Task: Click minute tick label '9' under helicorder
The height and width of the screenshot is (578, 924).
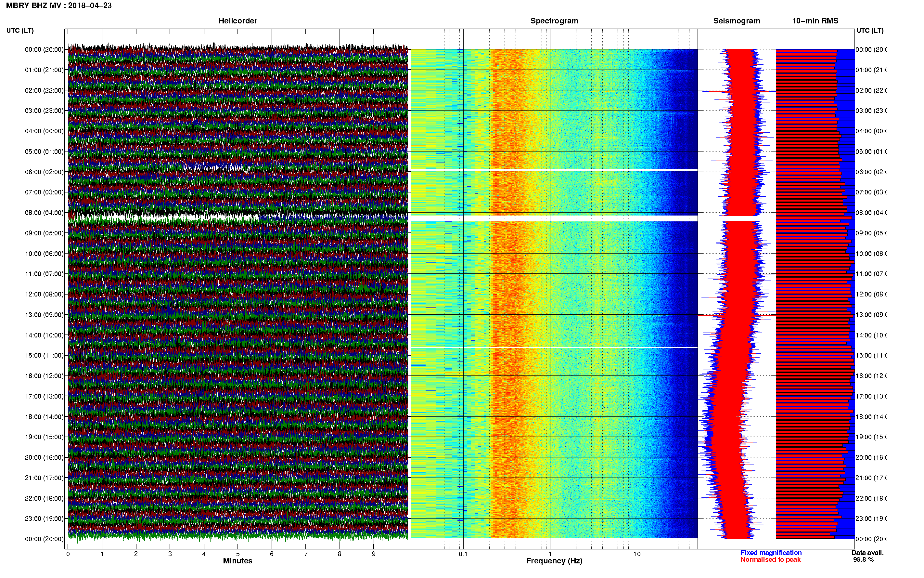Action: (374, 554)
